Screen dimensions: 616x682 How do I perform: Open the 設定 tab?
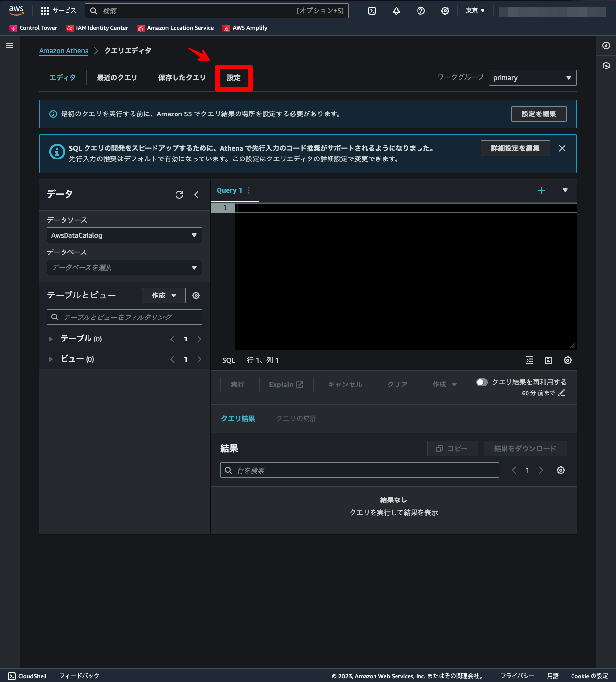click(234, 78)
